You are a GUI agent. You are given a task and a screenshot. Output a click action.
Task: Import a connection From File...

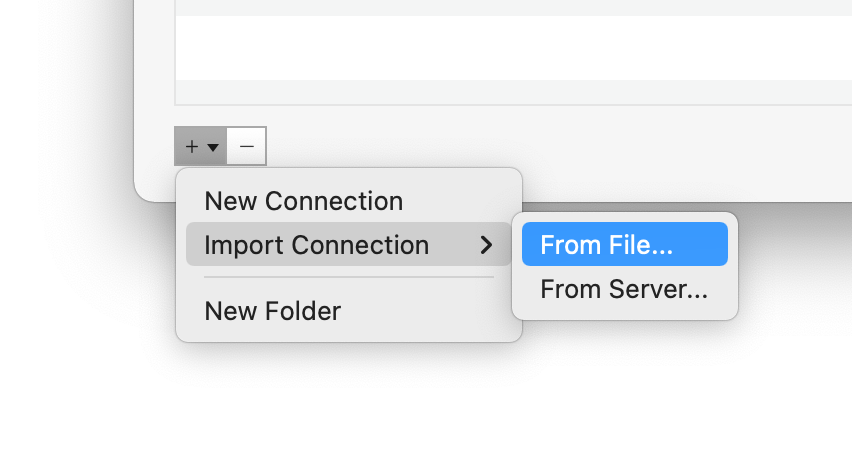pyautogui.click(x=606, y=245)
